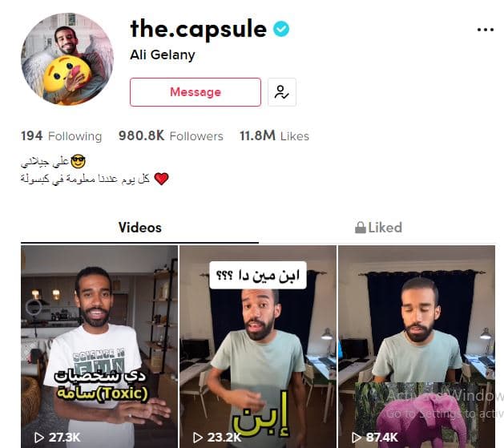Click the blue verified badge icon
Screen dimensions: 504x448
[281, 29]
